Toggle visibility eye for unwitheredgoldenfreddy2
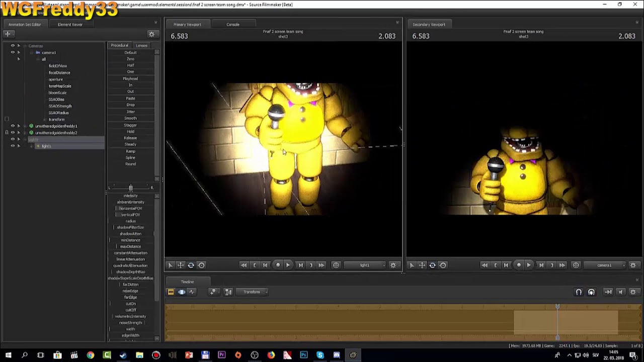The width and height of the screenshot is (644, 362). [13, 133]
